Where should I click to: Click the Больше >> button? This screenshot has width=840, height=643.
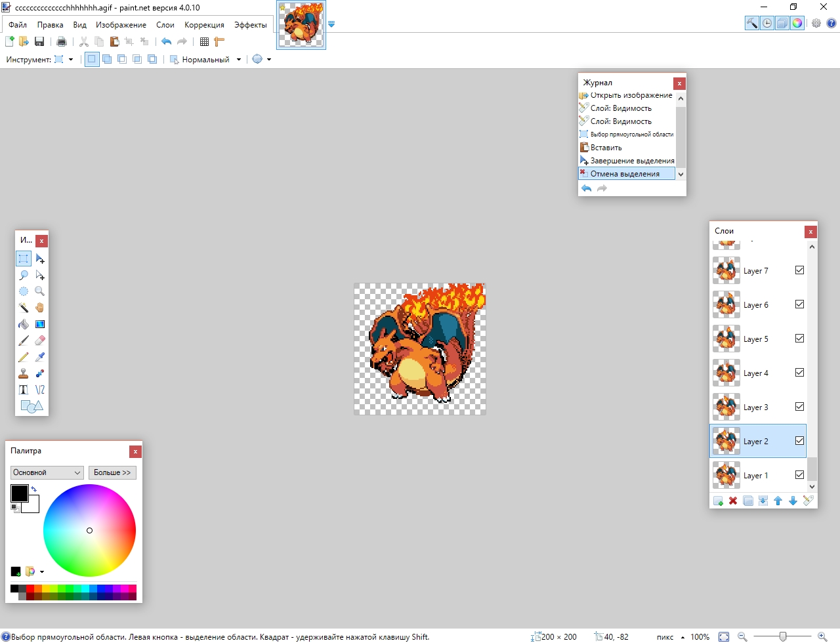pyautogui.click(x=112, y=472)
